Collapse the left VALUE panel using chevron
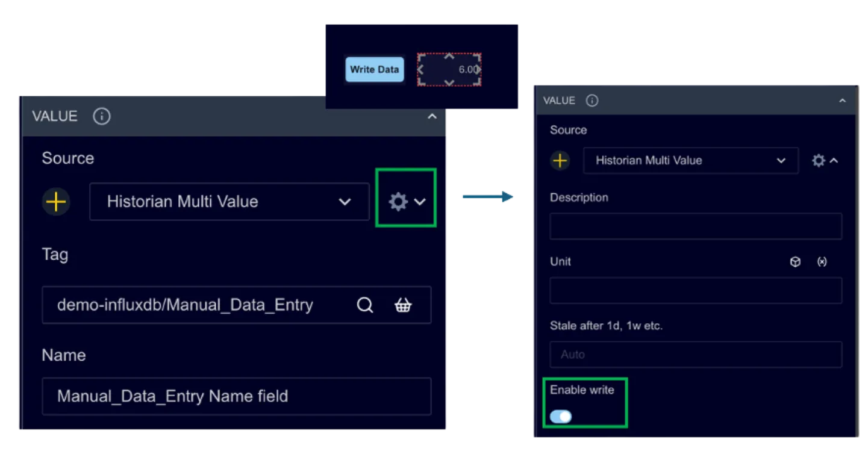The width and height of the screenshot is (868, 454). [432, 116]
